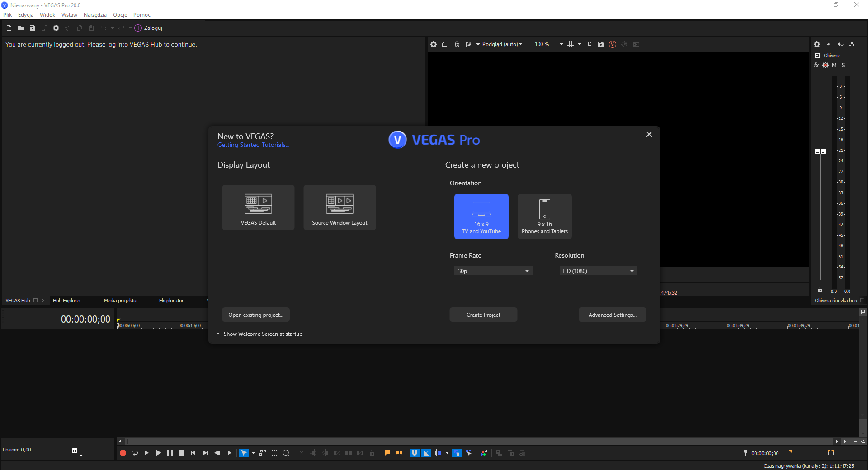
Task: Select 9 x 16 Phones and Tablets orientation
Action: tap(545, 216)
